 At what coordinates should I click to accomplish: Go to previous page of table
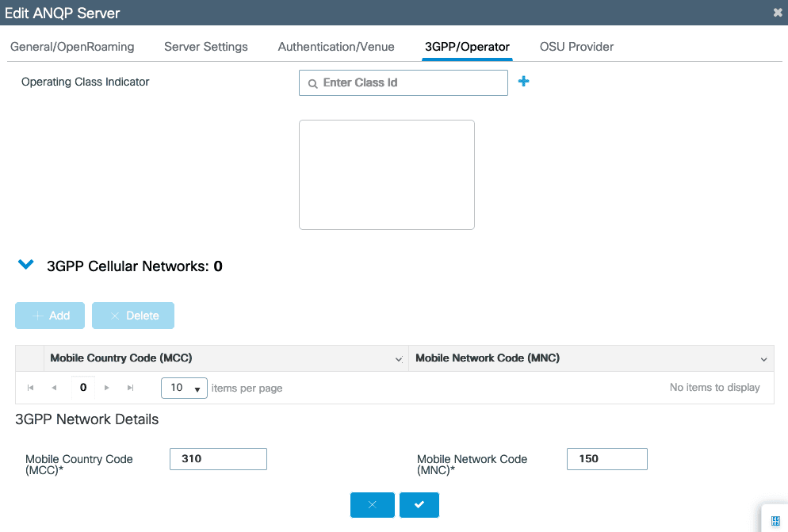54,388
